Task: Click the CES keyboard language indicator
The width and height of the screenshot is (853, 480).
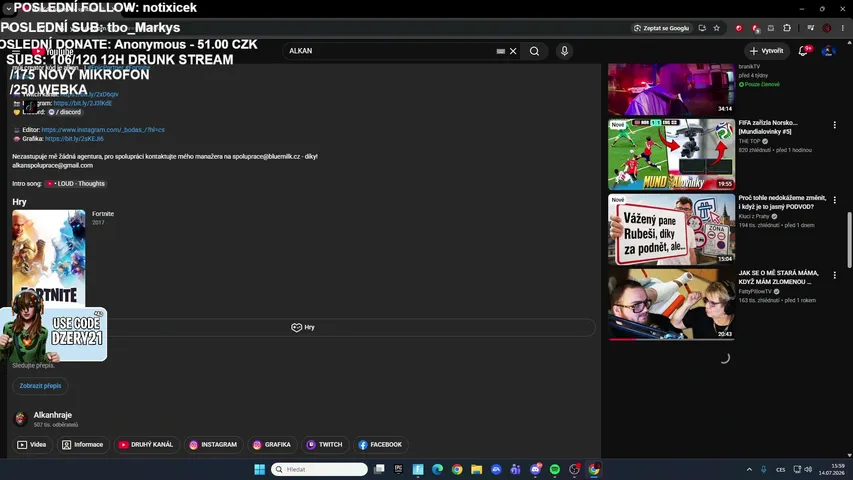Action: pos(781,469)
